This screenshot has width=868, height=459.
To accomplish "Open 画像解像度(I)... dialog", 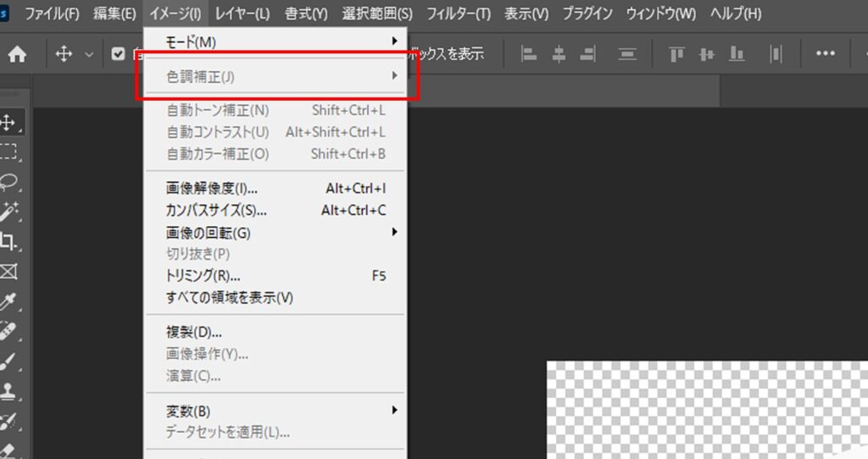I will (x=275, y=188).
